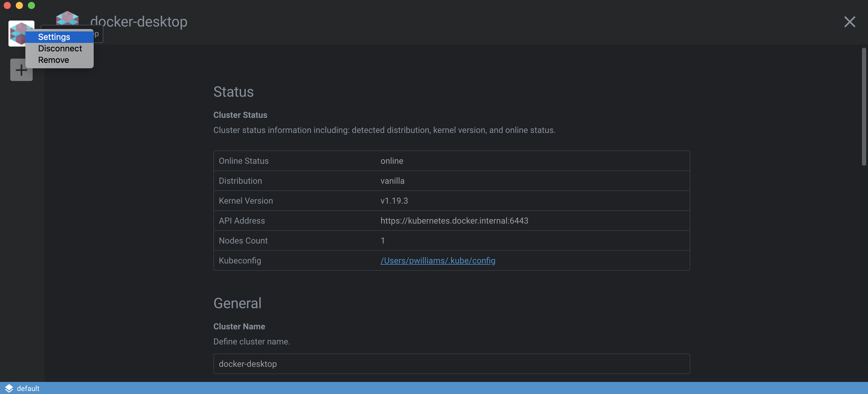Choose Disconnect from the cluster context menu
The image size is (868, 394).
(60, 48)
